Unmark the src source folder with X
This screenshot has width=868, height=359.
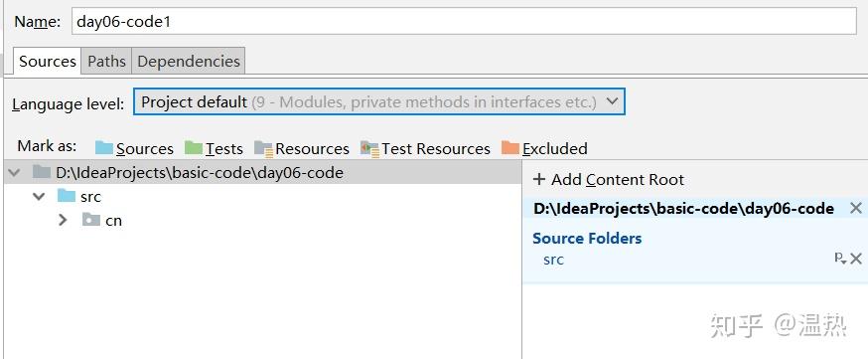pyautogui.click(x=856, y=259)
